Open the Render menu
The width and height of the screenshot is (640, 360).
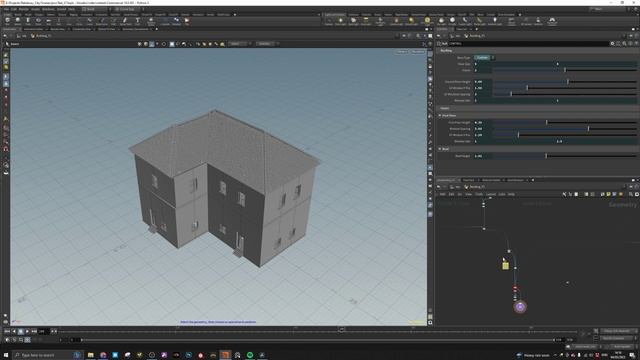24,9
